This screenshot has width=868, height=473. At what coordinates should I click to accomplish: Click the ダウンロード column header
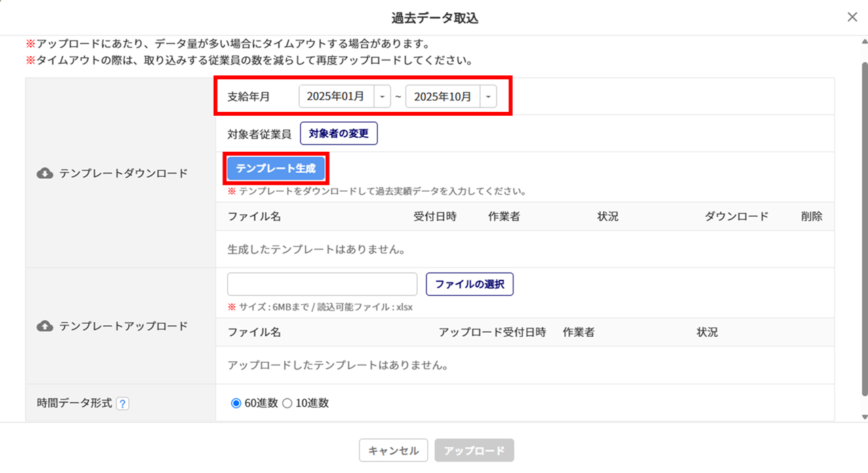click(x=736, y=217)
